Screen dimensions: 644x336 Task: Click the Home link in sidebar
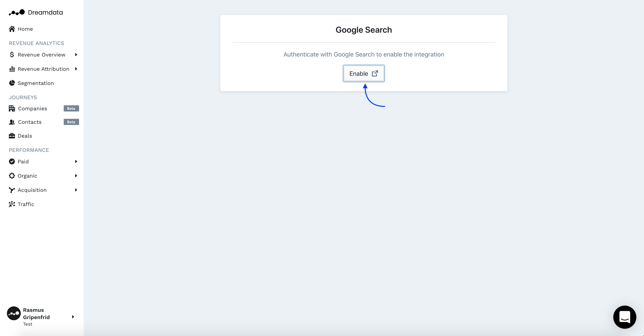25,29
